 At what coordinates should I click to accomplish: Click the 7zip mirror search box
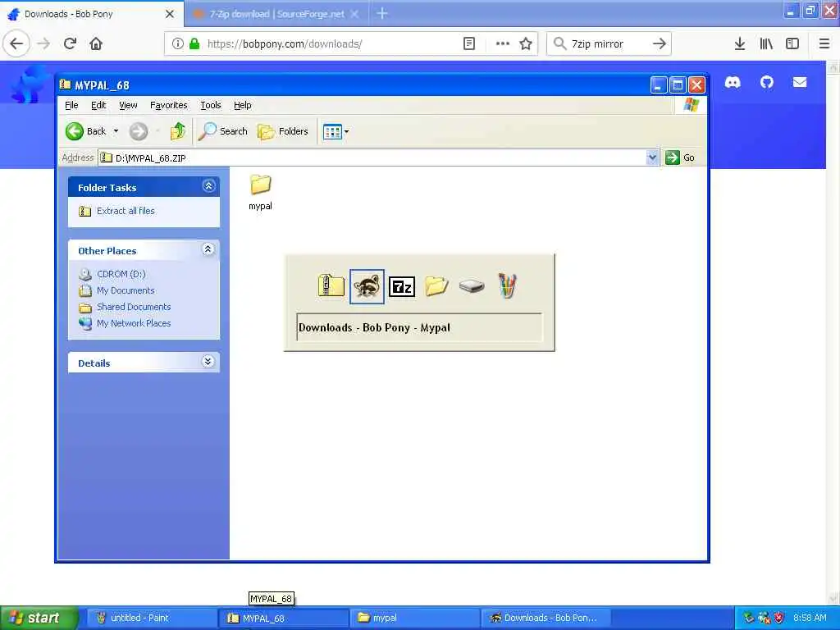click(x=608, y=43)
